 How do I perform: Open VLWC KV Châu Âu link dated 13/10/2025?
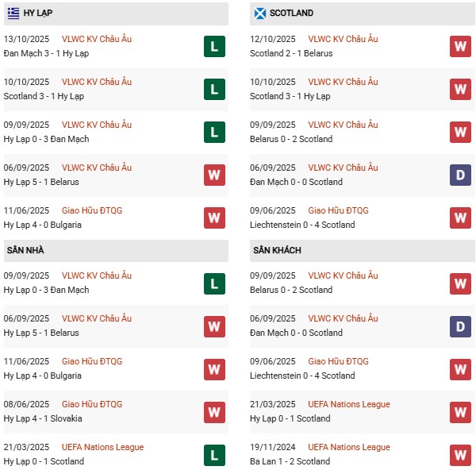coord(97,40)
